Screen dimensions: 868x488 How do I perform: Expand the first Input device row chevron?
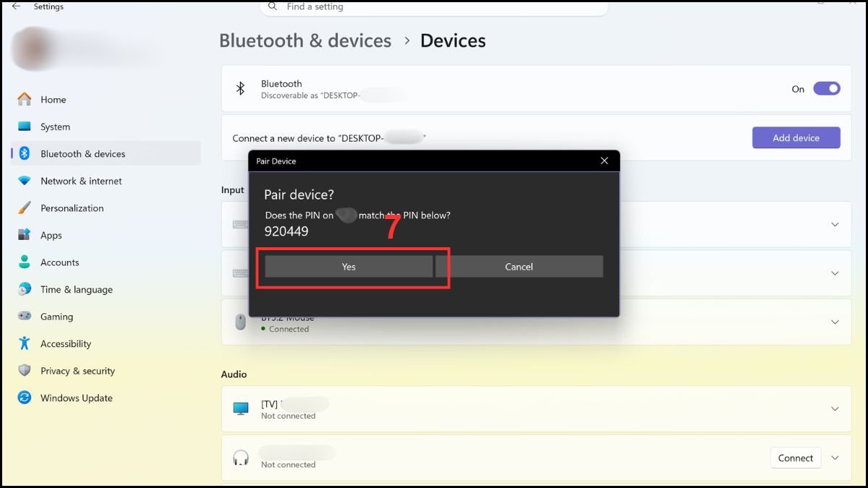[x=835, y=224]
